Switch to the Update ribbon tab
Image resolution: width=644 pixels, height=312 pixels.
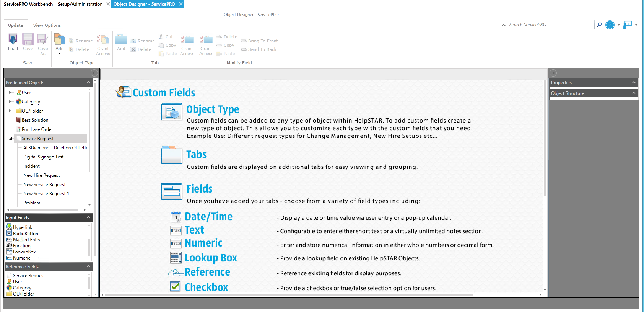(x=16, y=25)
